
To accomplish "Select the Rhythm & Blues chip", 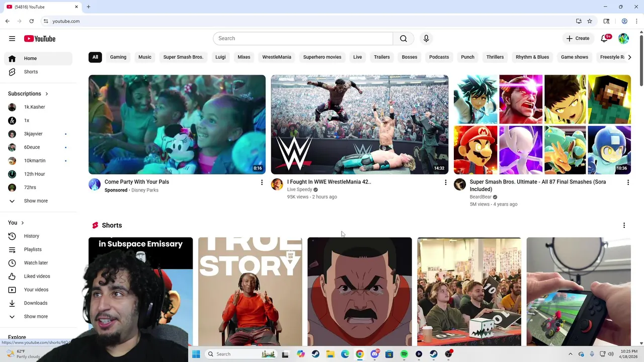I will tap(532, 57).
